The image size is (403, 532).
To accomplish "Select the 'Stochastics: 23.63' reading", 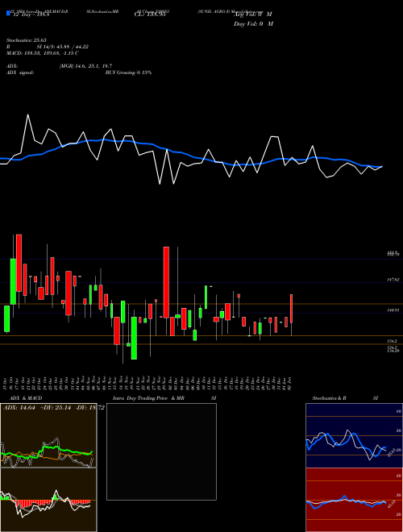I will (26, 40).
